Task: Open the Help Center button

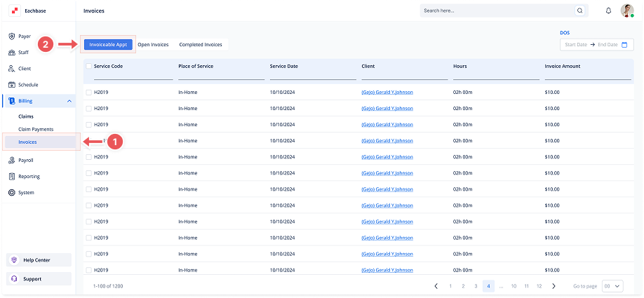Action: click(40, 260)
